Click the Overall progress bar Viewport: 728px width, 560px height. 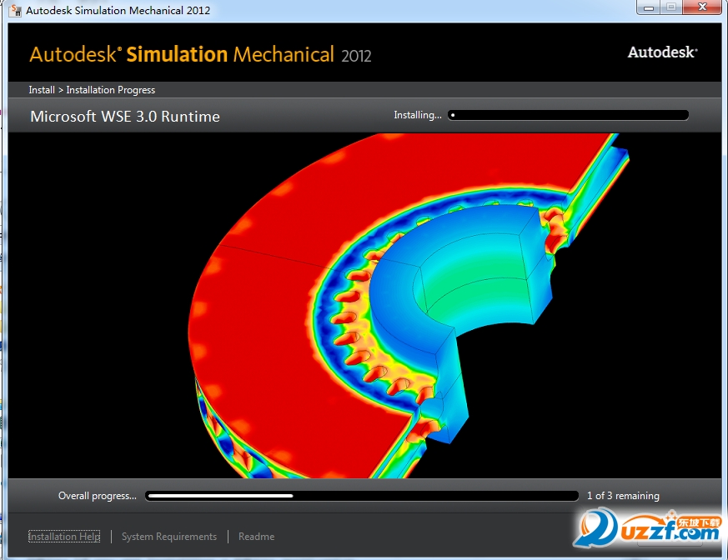(362, 496)
